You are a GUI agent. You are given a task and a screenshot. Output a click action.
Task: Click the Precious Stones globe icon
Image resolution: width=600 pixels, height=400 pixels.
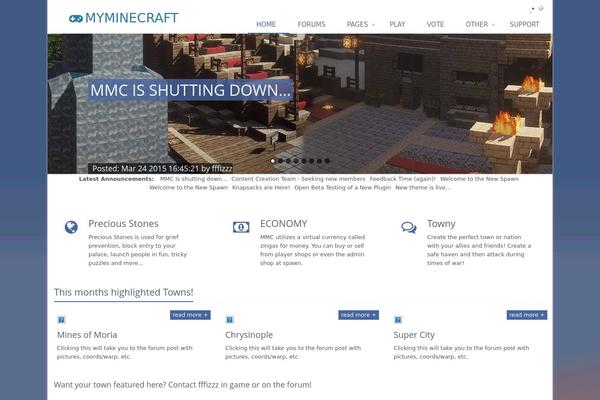point(71,227)
